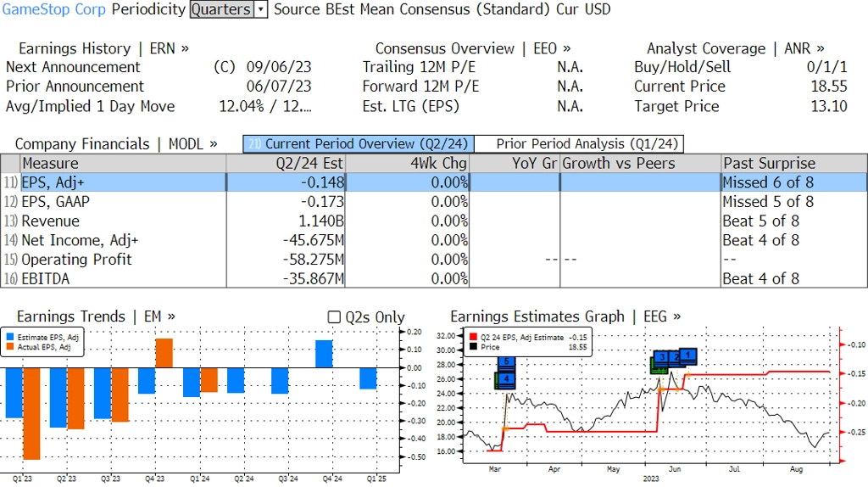Click the Beat 5 of 8 cell
Image resolution: width=868 pixels, height=487 pixels.
point(760,221)
